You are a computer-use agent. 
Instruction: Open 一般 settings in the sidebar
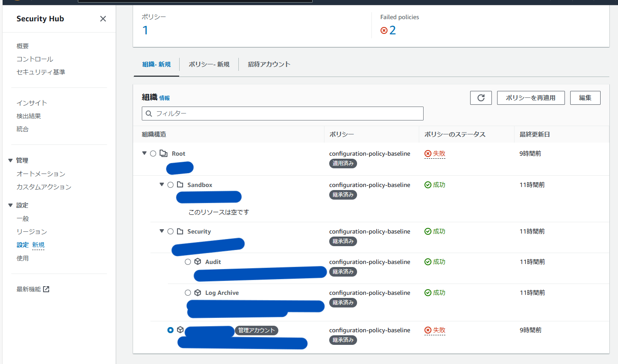(23, 219)
